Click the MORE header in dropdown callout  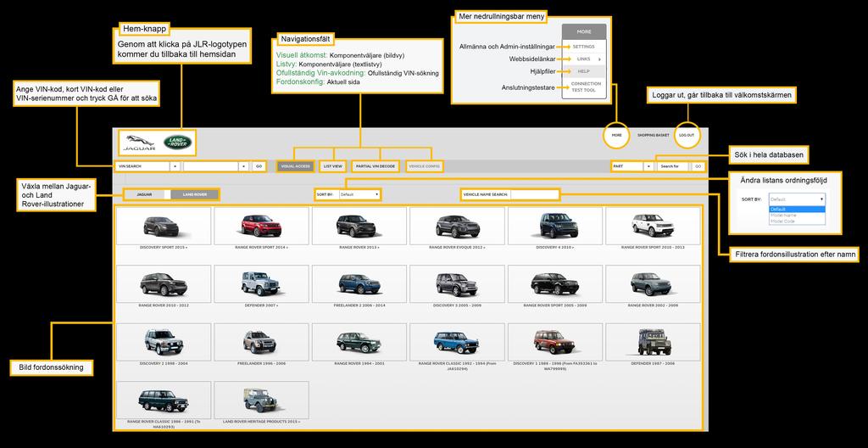coord(584,31)
